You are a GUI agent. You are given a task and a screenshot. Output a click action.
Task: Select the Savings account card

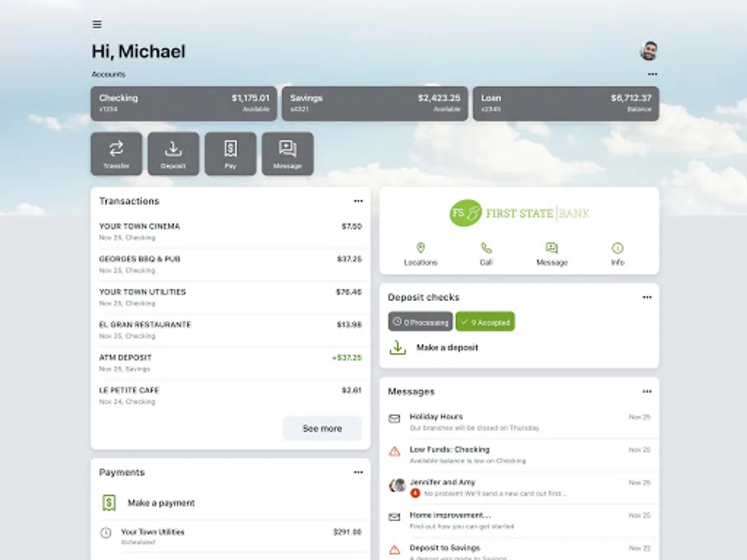pyautogui.click(x=375, y=103)
